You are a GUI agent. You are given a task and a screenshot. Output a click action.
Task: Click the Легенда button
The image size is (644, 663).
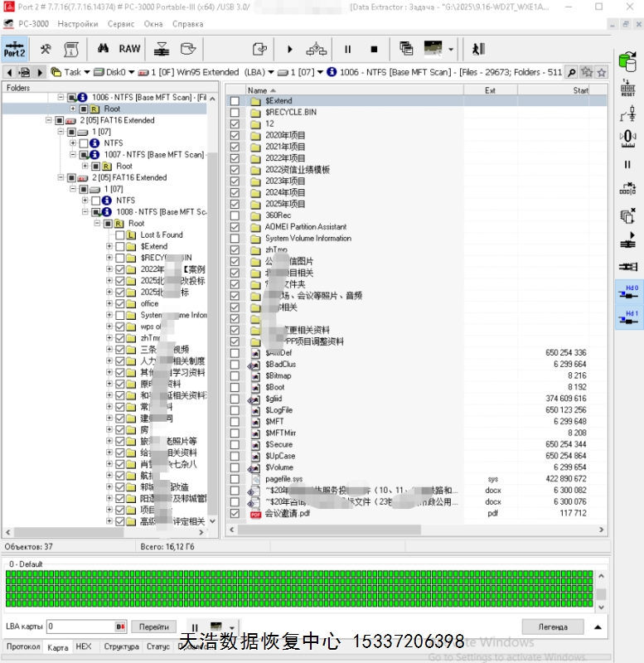(552, 627)
